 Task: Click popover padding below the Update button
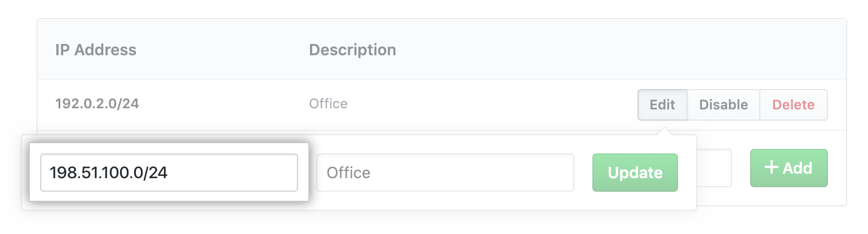click(635, 201)
